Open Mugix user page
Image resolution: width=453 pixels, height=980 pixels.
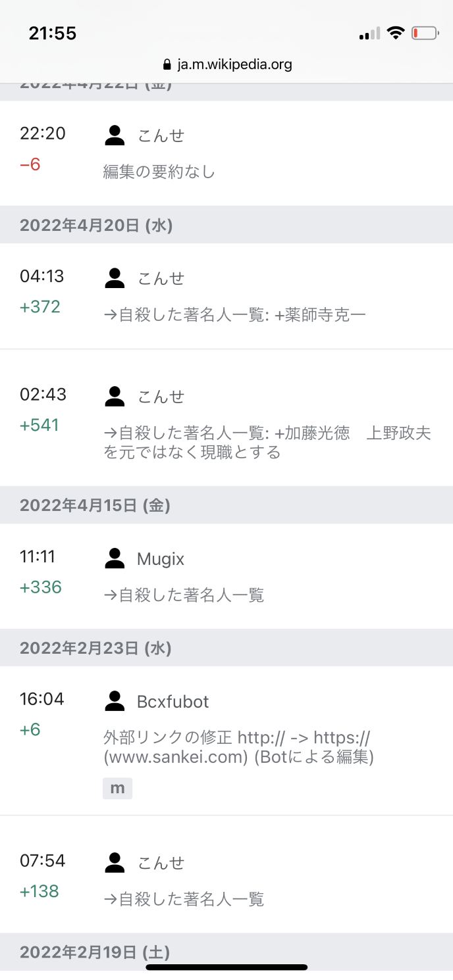161,559
